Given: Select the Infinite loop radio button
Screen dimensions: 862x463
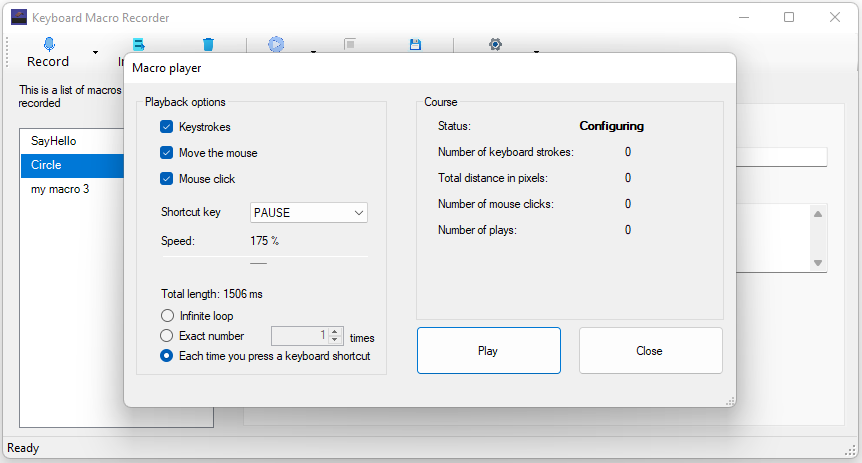Looking at the screenshot, I should [x=167, y=316].
